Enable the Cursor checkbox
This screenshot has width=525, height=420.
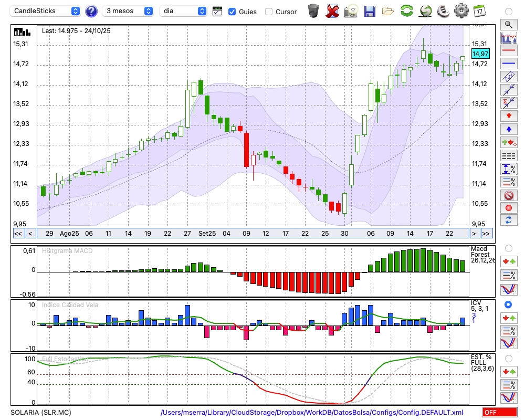(269, 12)
